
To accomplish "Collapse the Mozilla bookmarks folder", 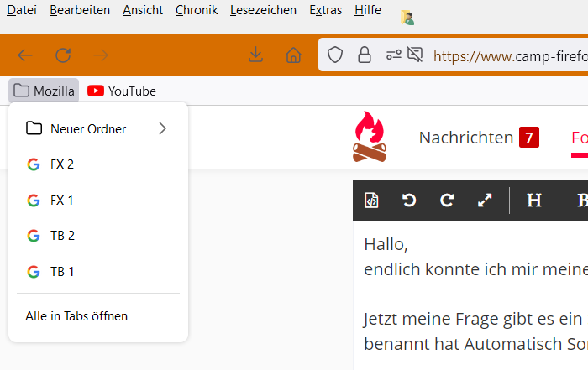I will [x=45, y=91].
